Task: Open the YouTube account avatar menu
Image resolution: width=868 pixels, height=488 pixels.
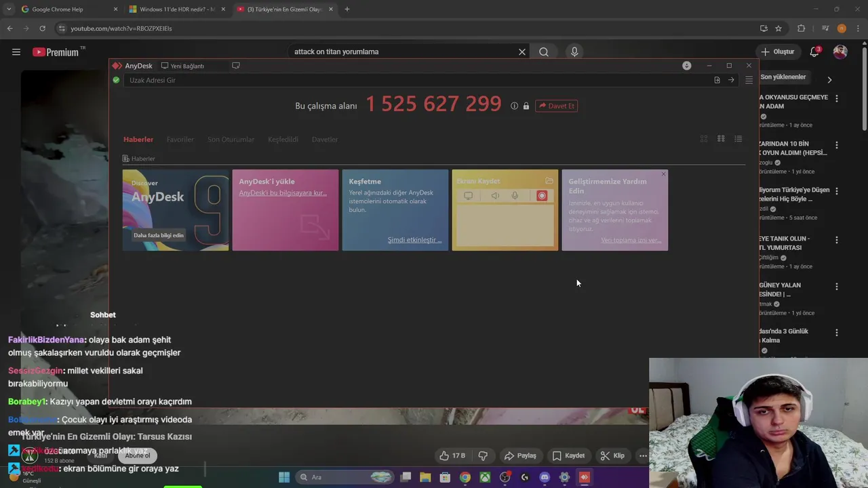Action: click(x=840, y=52)
